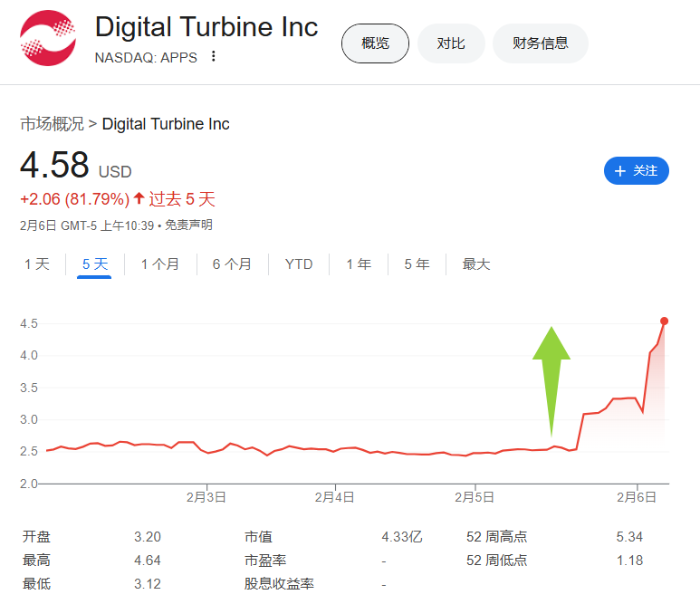Click the 市盈率 label
The height and width of the screenshot is (604, 700).
pyautogui.click(x=265, y=560)
